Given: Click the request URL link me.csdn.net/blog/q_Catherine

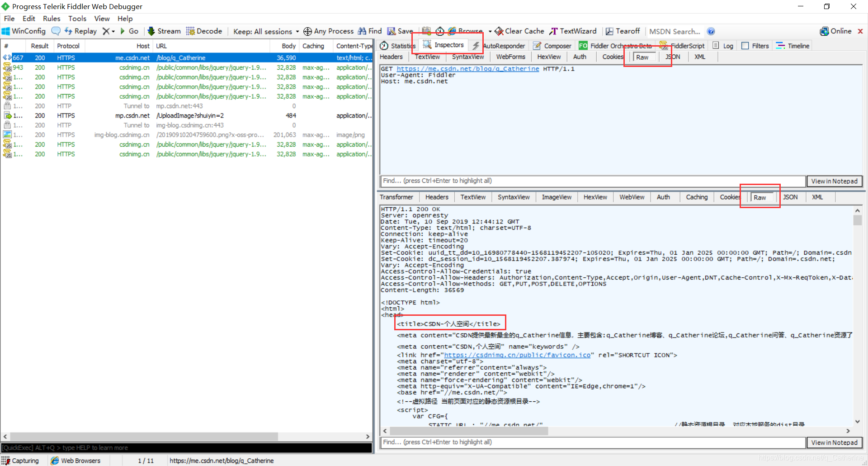Looking at the screenshot, I should coord(468,69).
